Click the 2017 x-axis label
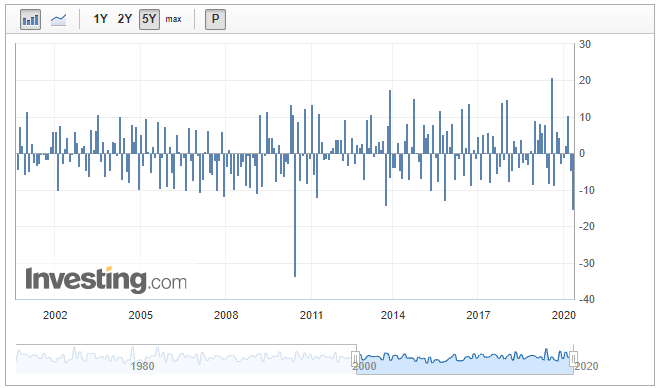The image size is (658, 388). click(x=478, y=315)
